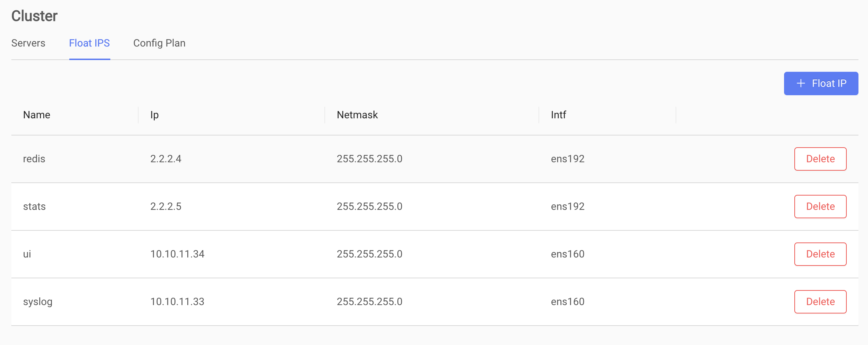Delete the syslog float IP
This screenshot has width=868, height=345.
coord(820,302)
